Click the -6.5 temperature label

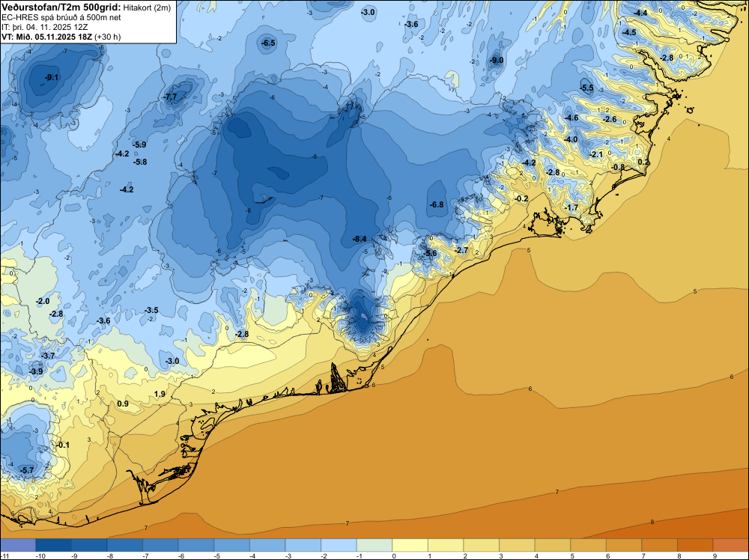click(268, 43)
